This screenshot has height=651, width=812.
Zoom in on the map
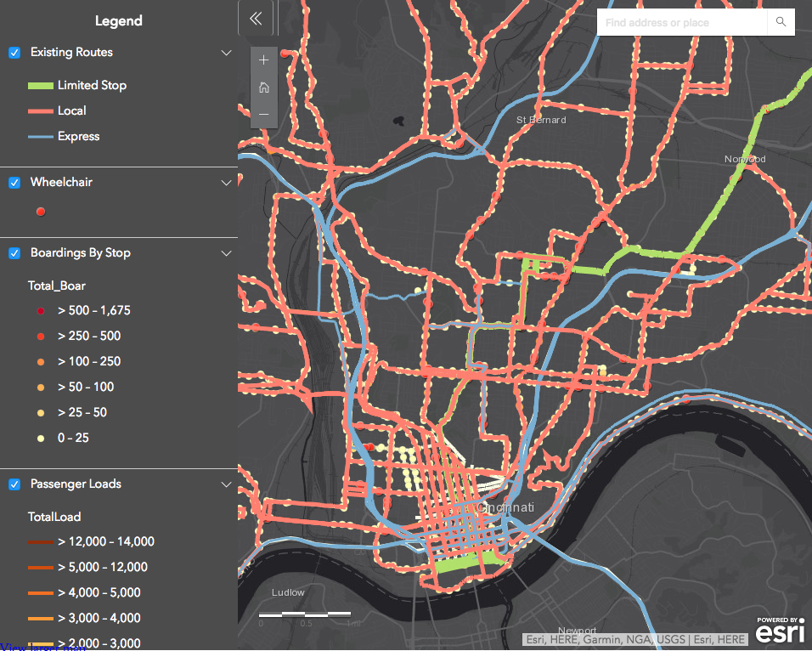pyautogui.click(x=264, y=60)
